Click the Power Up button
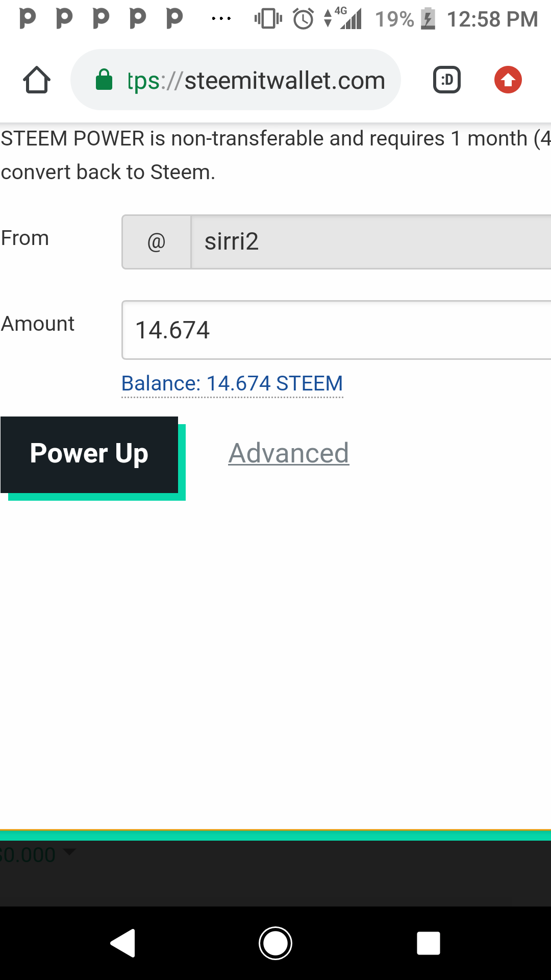Image resolution: width=551 pixels, height=980 pixels. click(89, 454)
